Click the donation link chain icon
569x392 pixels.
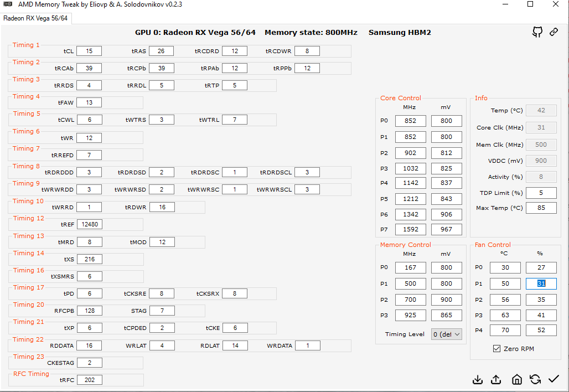pyautogui.click(x=554, y=32)
